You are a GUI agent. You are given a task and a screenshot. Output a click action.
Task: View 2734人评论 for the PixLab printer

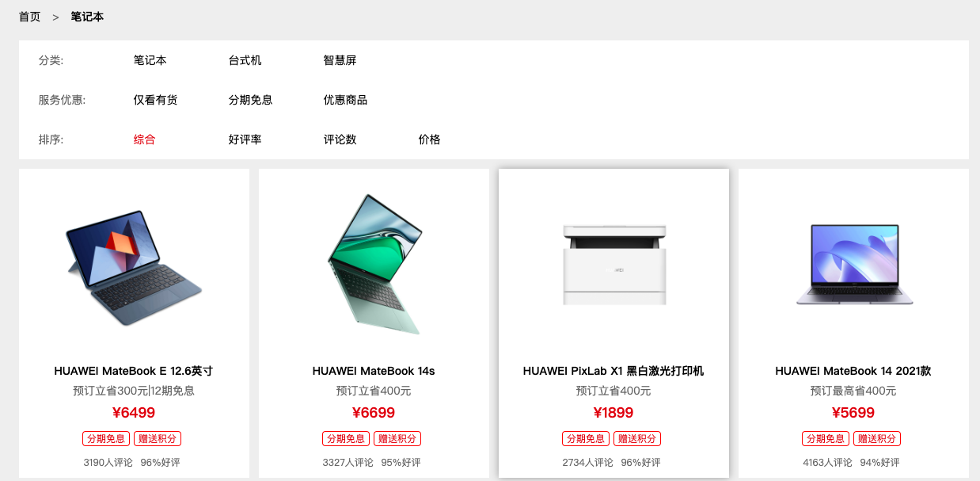pos(587,463)
